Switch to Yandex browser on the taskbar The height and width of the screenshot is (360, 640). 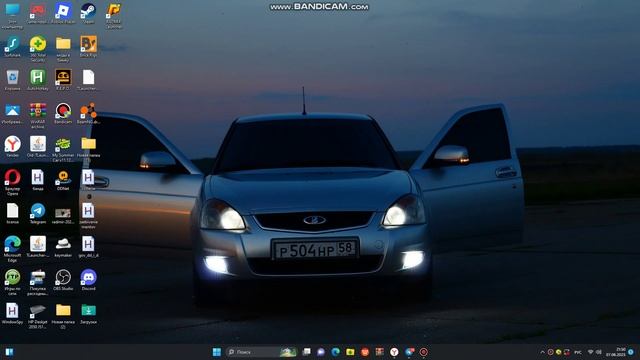point(394,352)
